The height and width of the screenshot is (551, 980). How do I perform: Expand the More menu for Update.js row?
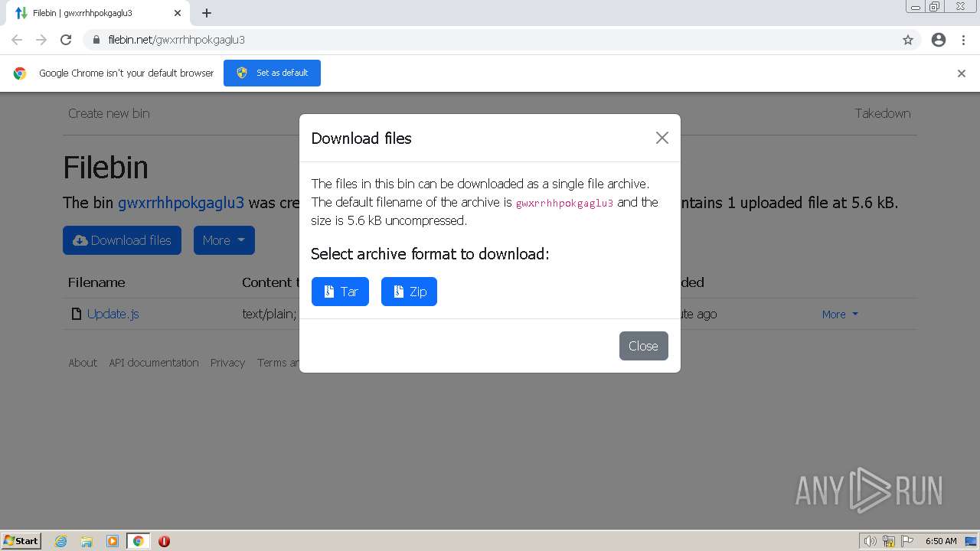pos(840,314)
